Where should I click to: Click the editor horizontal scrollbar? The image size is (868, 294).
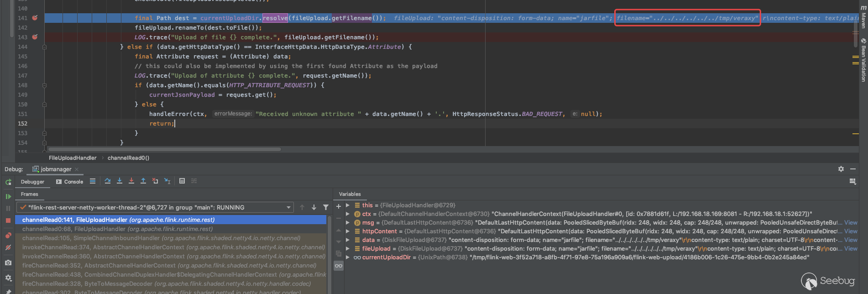pyautogui.click(x=164, y=149)
